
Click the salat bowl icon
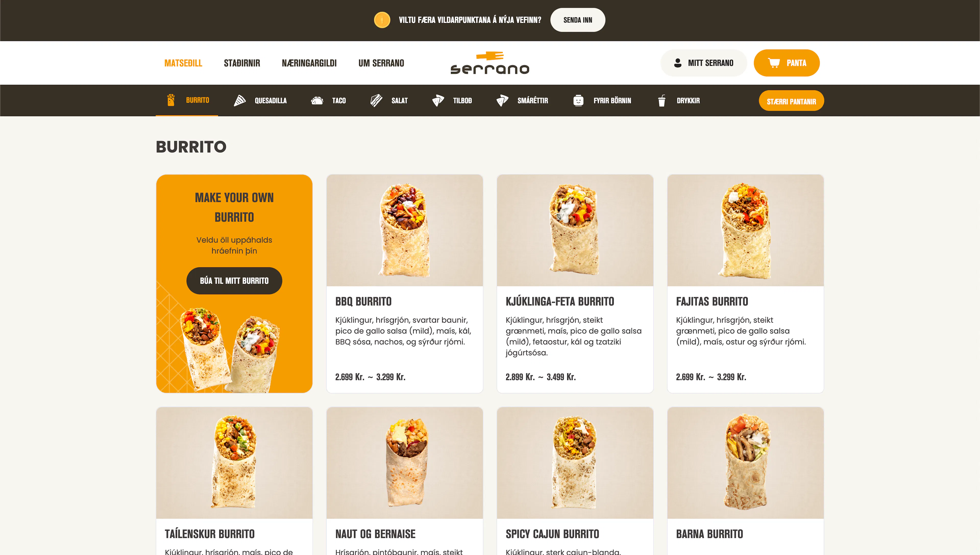(376, 101)
